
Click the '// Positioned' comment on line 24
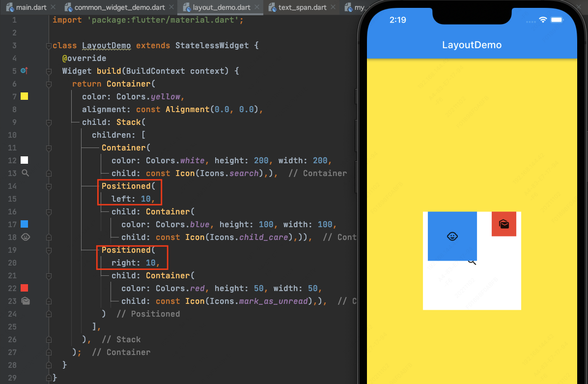click(x=148, y=313)
